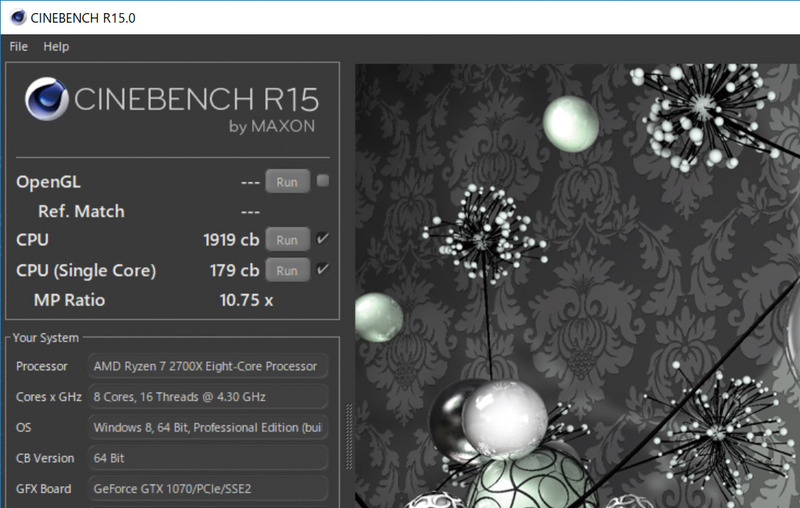Click the CPU (Single Core) label

(x=86, y=270)
